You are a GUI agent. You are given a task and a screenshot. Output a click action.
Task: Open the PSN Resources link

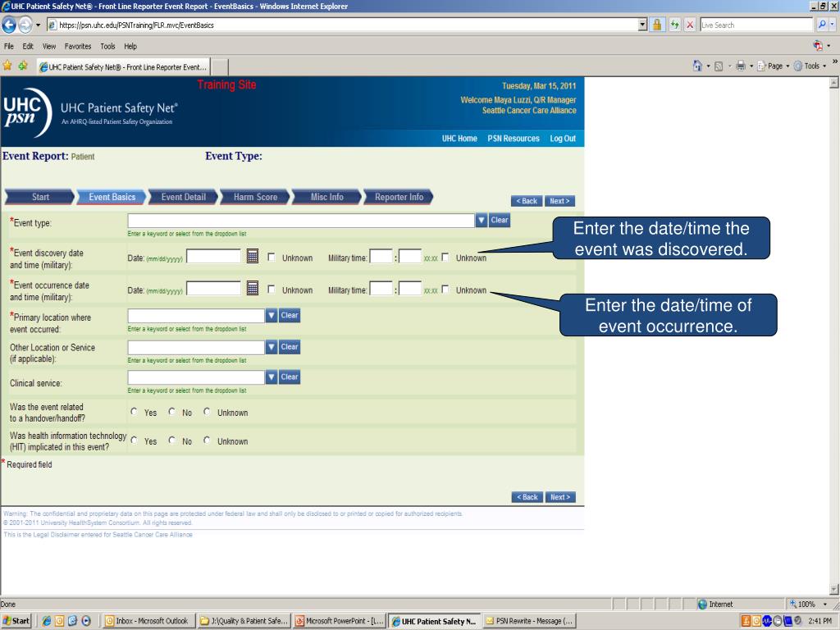click(x=514, y=138)
